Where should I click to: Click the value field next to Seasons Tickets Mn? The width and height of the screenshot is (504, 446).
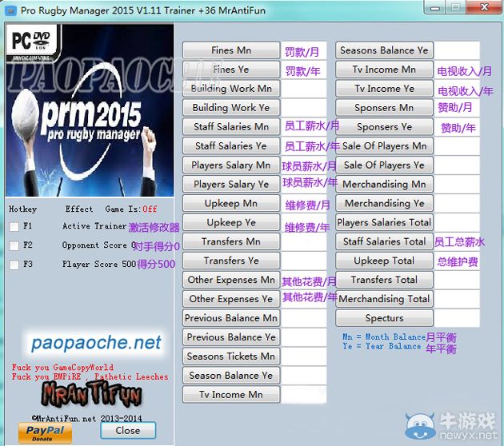coord(304,356)
